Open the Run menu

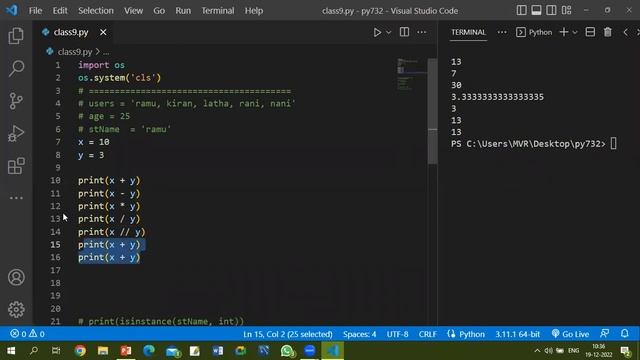[183, 11]
